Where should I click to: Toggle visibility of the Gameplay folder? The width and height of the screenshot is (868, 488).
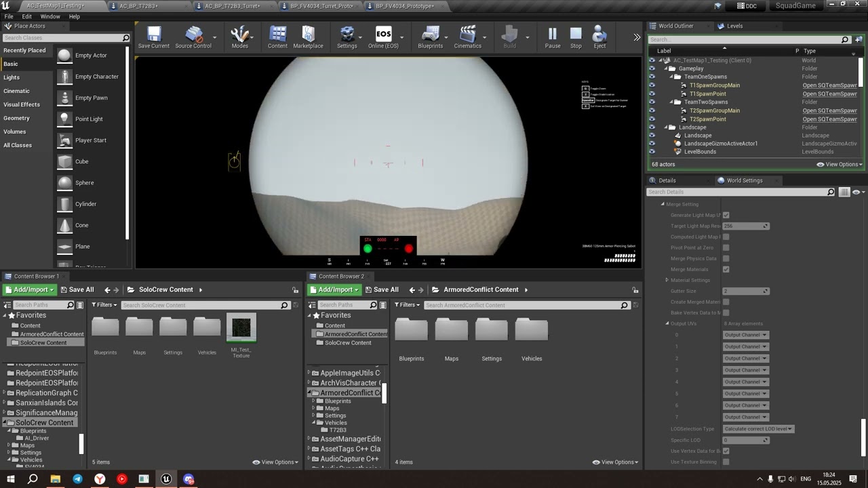coord(652,68)
